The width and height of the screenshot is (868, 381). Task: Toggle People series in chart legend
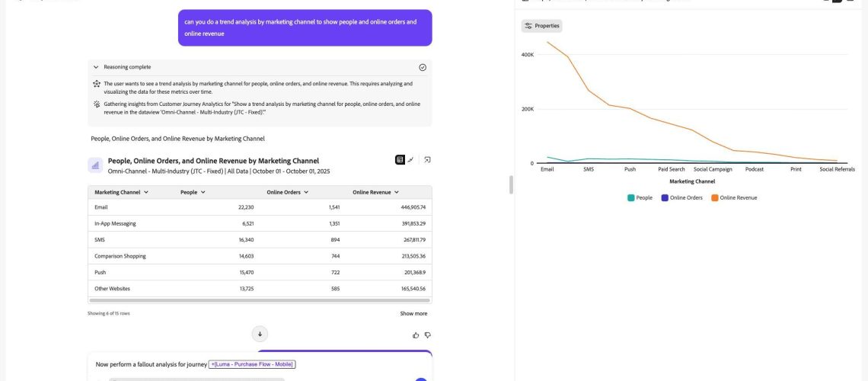coord(640,197)
